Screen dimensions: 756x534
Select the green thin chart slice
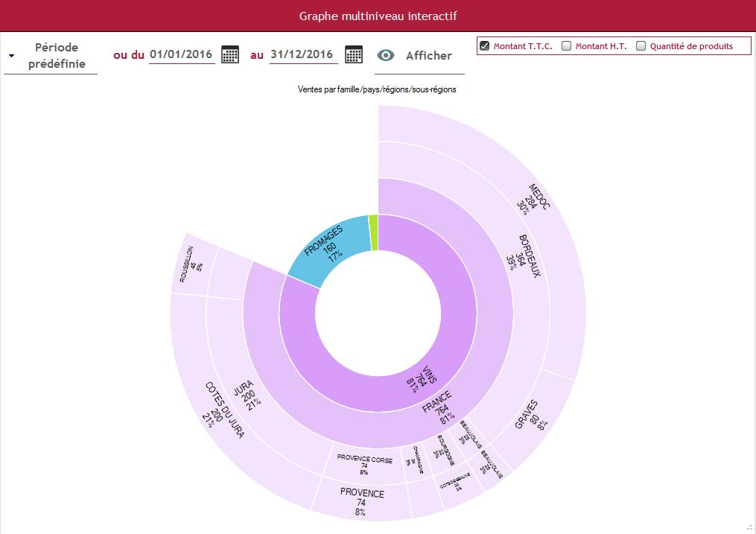click(x=374, y=233)
